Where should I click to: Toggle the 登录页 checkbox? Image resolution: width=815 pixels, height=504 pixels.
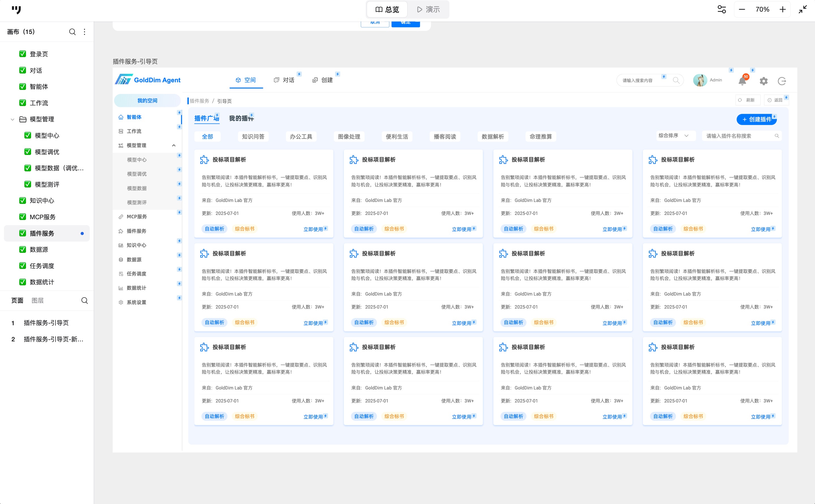pyautogui.click(x=23, y=54)
